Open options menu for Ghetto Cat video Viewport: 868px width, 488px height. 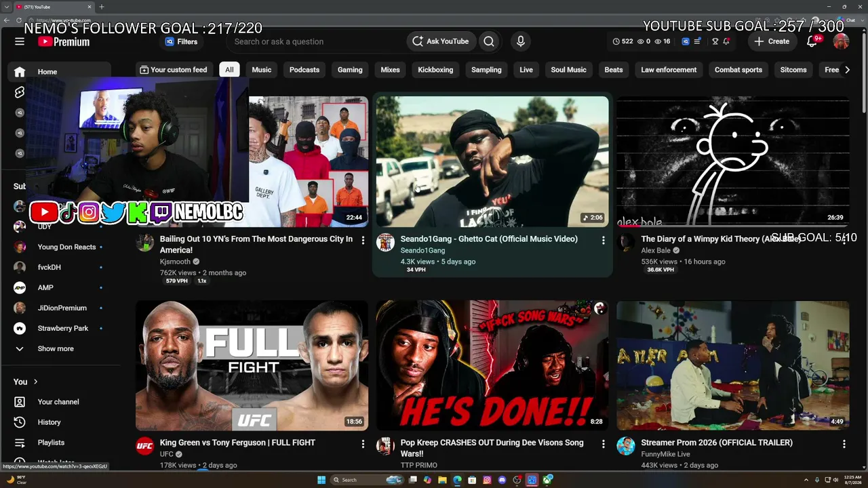pyautogui.click(x=604, y=240)
